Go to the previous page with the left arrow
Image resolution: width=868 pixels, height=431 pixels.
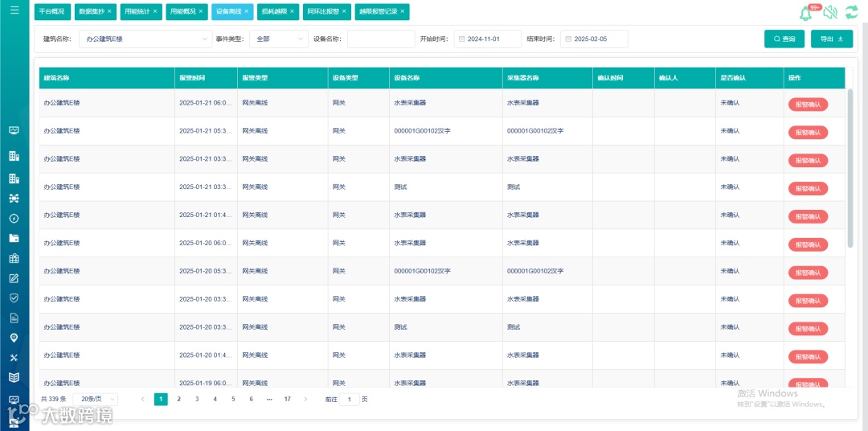[143, 399]
